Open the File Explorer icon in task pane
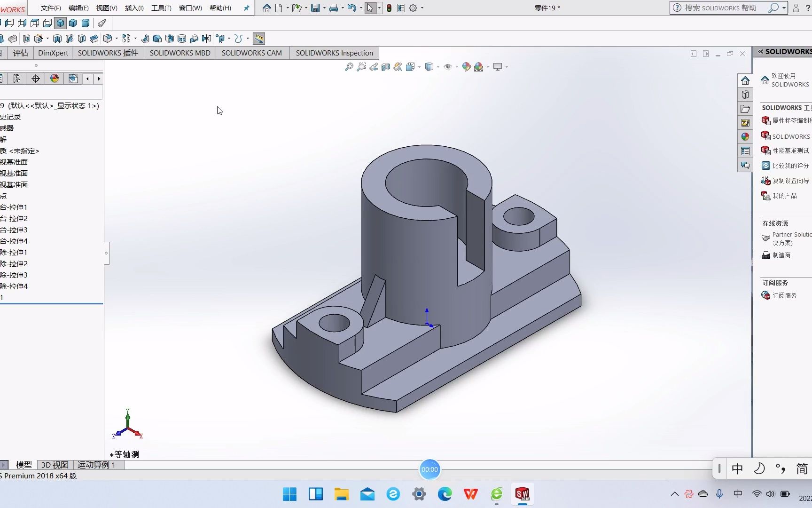This screenshot has width=812, height=508. pos(745,109)
